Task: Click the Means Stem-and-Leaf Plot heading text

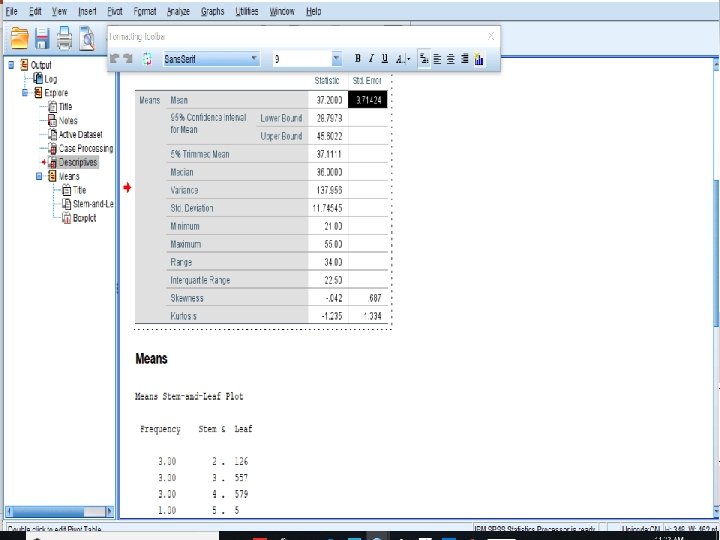Action: [x=189, y=397]
